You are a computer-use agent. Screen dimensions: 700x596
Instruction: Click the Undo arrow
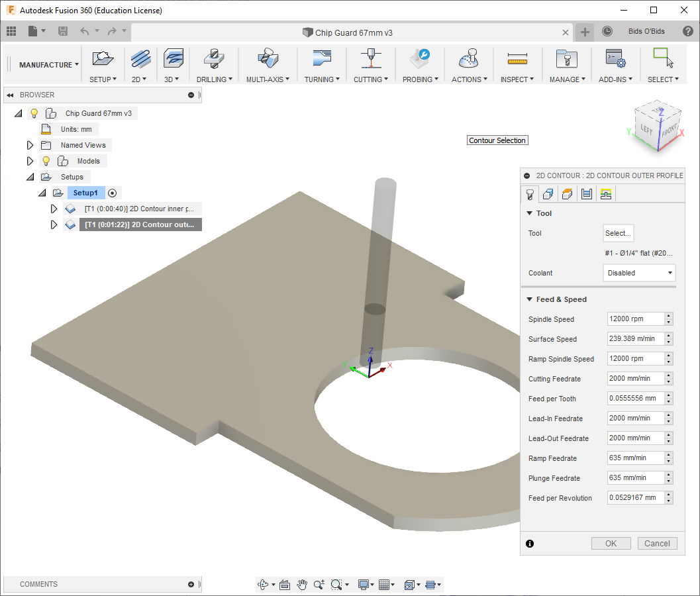pyautogui.click(x=84, y=31)
